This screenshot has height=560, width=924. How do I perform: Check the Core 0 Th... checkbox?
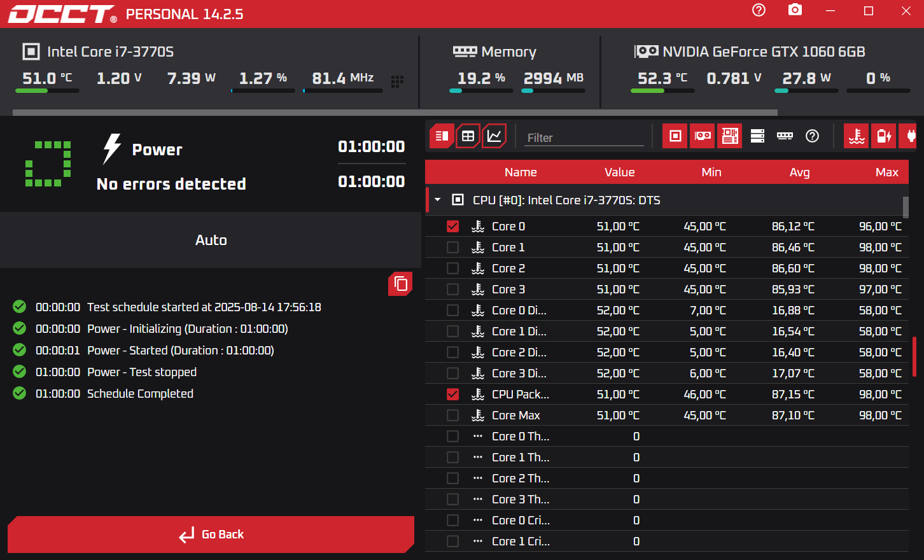pyautogui.click(x=452, y=436)
